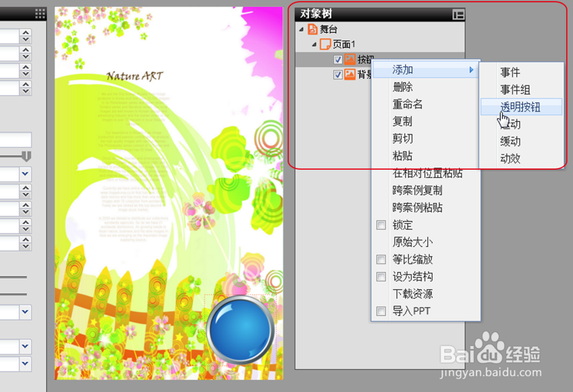Select the 页面1 page icon
Screen dimensions: 573x392
(x=325, y=44)
